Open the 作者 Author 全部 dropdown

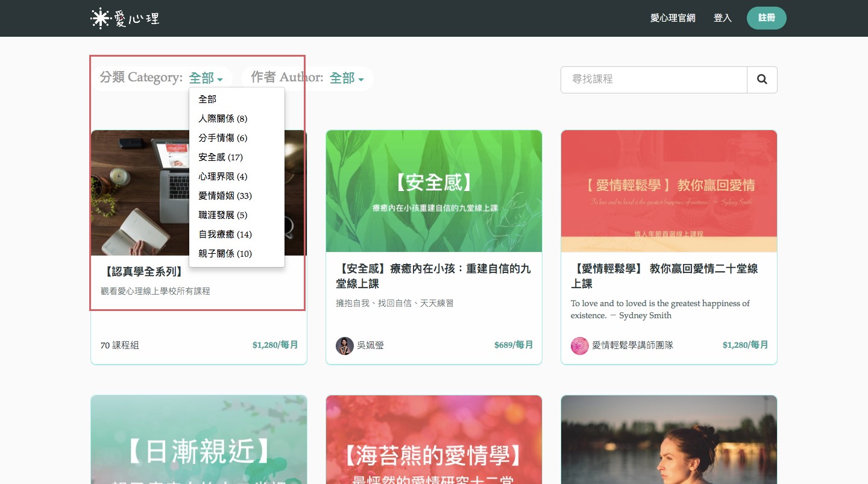click(347, 78)
